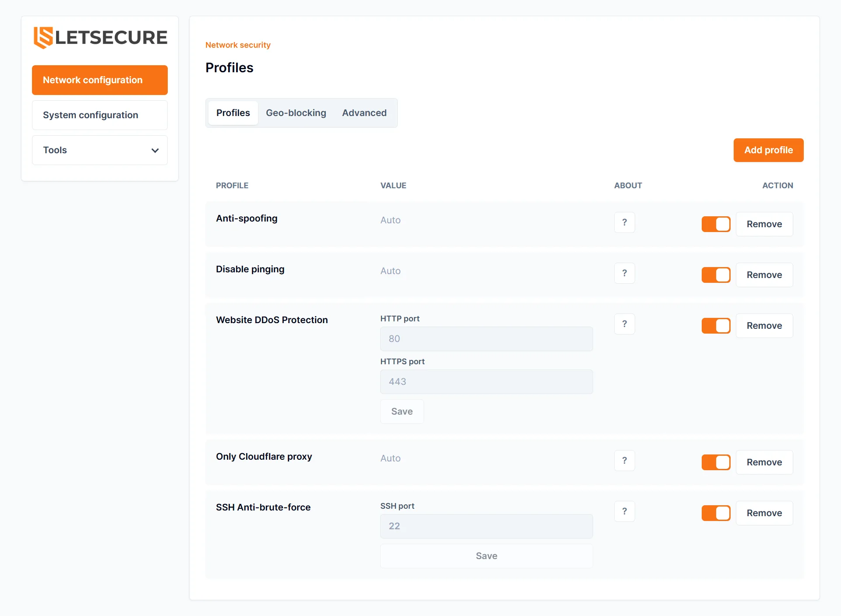Screen dimensions: 841x616
Task: Save the HTTP and HTTPS ports
Action: click(402, 412)
